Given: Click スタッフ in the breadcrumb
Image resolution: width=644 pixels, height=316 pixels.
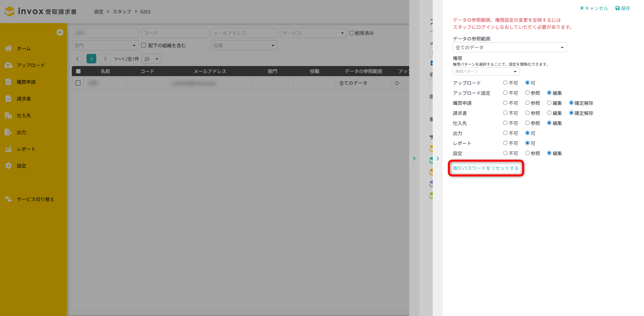Looking at the screenshot, I should pos(122,12).
